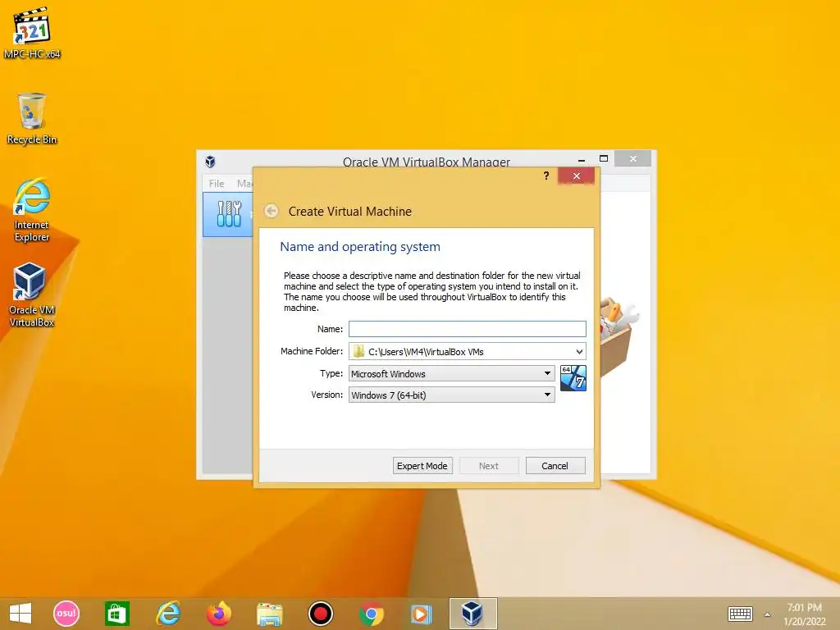Open File Explorer from the taskbar

point(269,614)
